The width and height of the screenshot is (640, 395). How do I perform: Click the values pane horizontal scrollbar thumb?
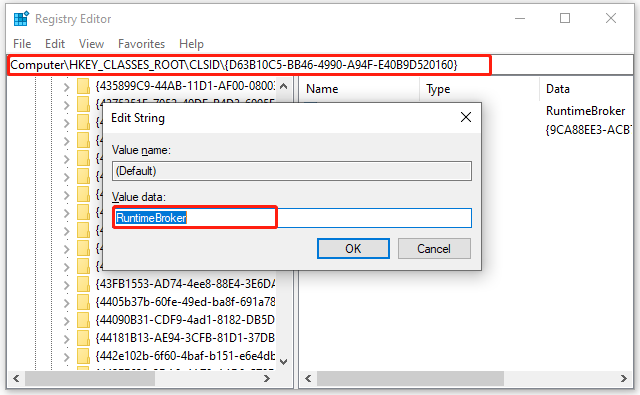[410, 379]
